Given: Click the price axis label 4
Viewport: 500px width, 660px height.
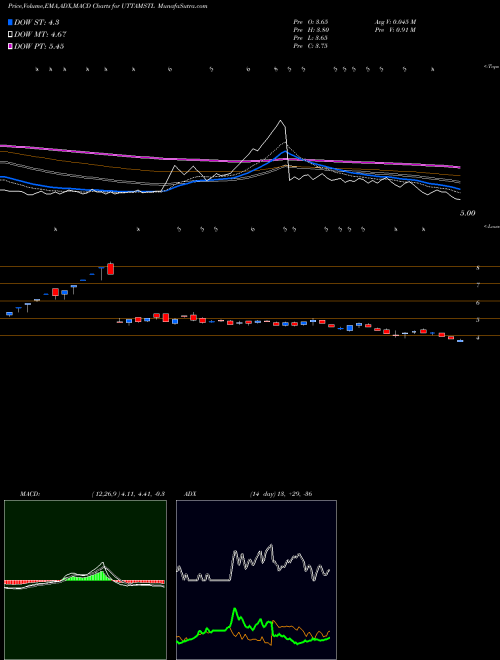Looking at the screenshot, I should (x=478, y=337).
